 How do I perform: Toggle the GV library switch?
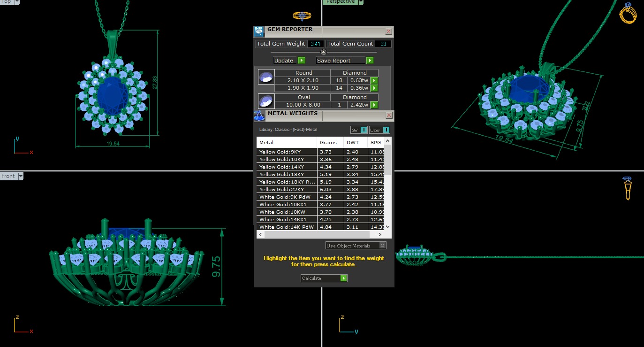(x=359, y=130)
